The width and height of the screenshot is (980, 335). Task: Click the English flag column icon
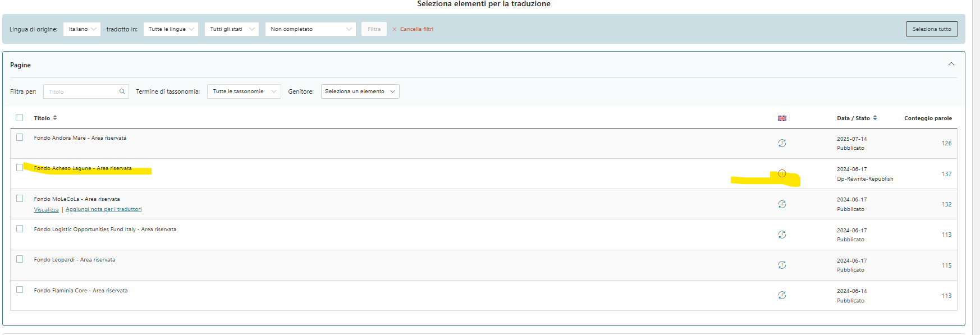[x=782, y=118]
